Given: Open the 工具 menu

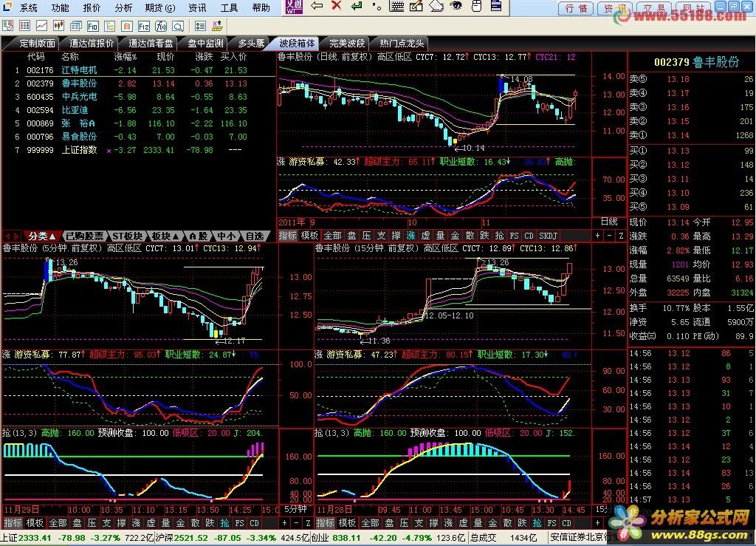Looking at the screenshot, I should [x=229, y=7].
